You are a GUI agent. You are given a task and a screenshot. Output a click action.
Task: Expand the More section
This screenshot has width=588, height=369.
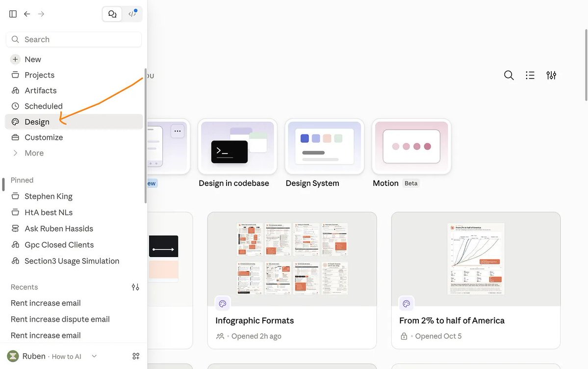pos(74,153)
